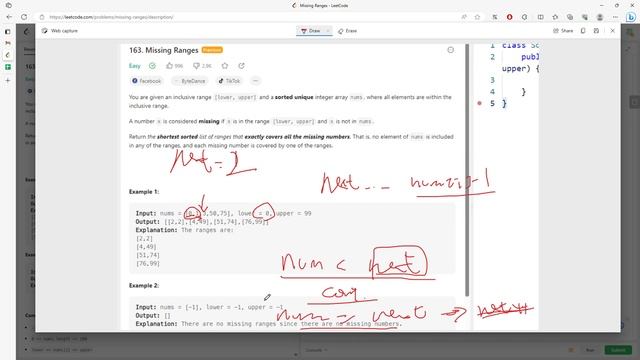Click the description panel vertical scrollbar

[x=467, y=170]
